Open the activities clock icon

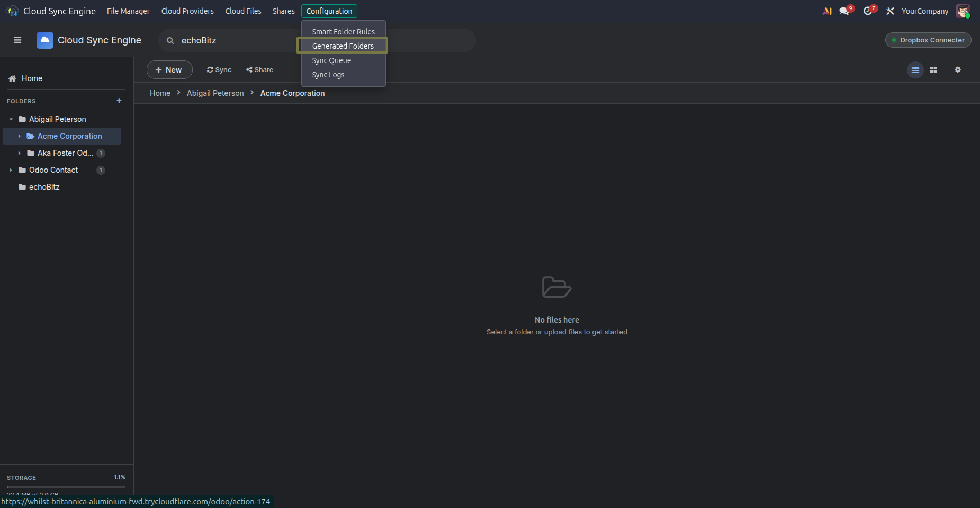(x=868, y=11)
